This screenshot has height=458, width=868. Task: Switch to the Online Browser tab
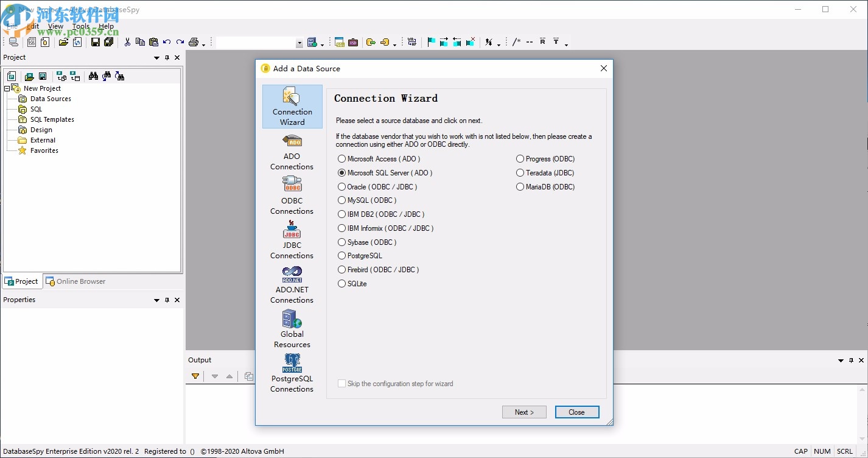76,281
